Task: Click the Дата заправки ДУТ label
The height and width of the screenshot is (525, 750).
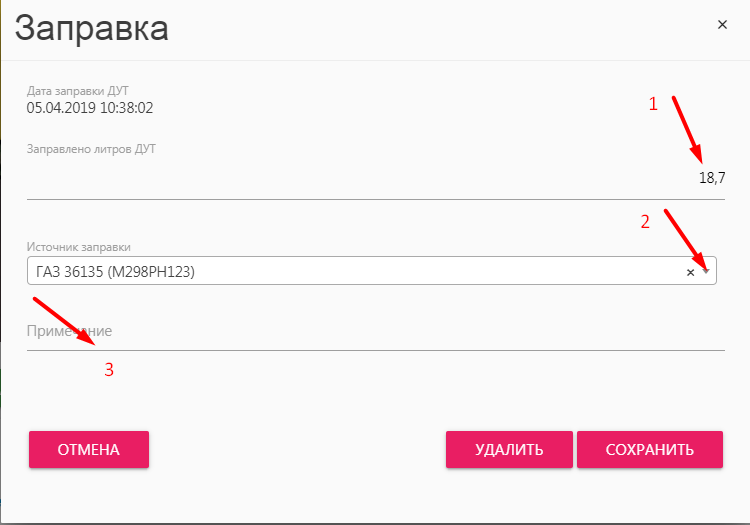Action: [77, 91]
